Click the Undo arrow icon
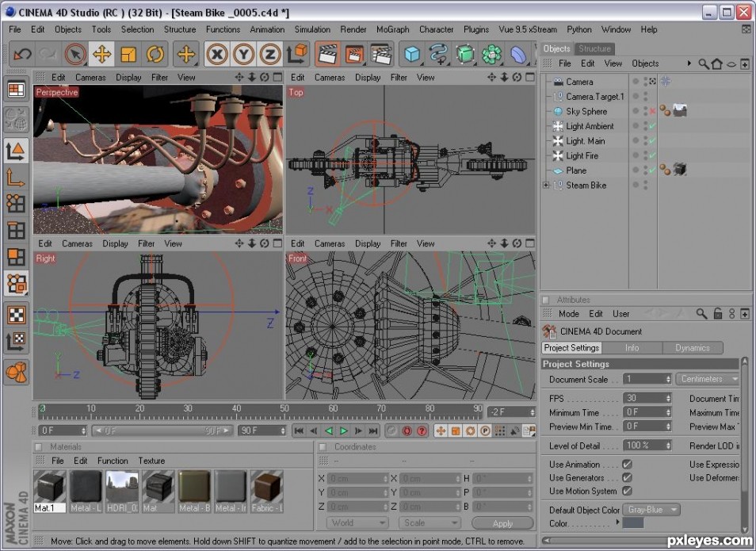 point(22,54)
